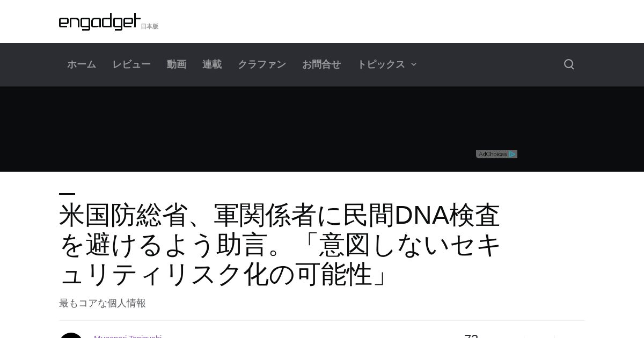Select the 連載 navigation item

click(x=212, y=64)
